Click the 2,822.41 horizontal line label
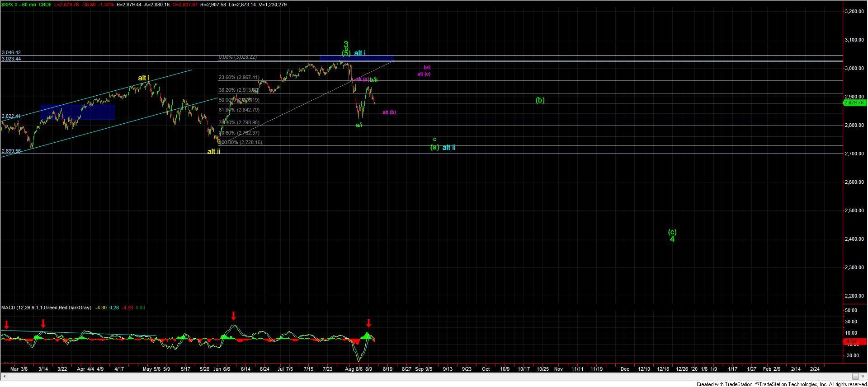The height and width of the screenshot is (387, 868). [x=11, y=116]
